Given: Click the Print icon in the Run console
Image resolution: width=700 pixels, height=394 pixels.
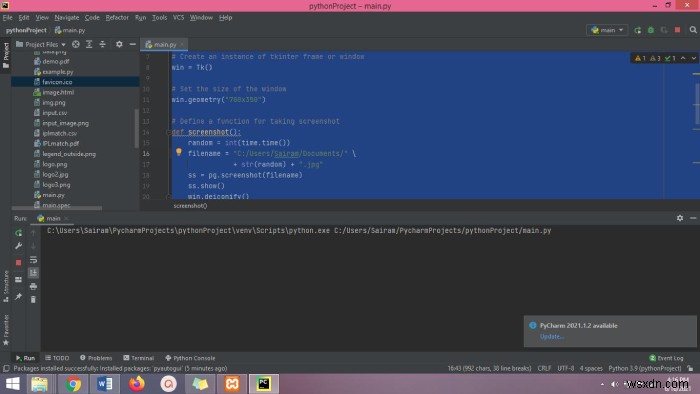Looking at the screenshot, I should pos(33,286).
